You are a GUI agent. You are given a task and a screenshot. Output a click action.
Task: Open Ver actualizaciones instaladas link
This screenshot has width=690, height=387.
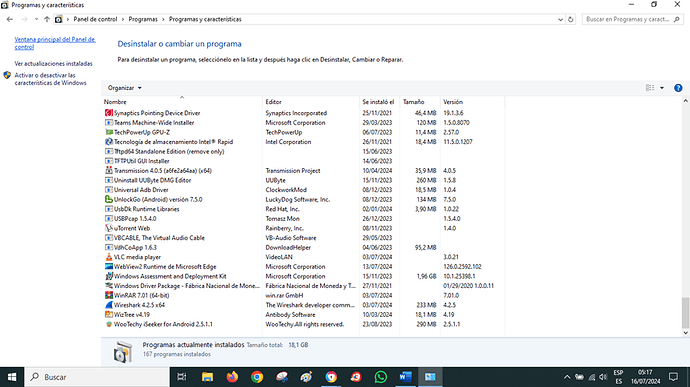coord(54,64)
